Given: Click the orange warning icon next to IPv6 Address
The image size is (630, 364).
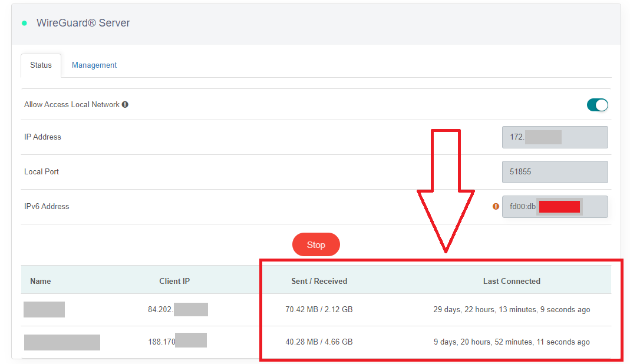Looking at the screenshot, I should 496,206.
